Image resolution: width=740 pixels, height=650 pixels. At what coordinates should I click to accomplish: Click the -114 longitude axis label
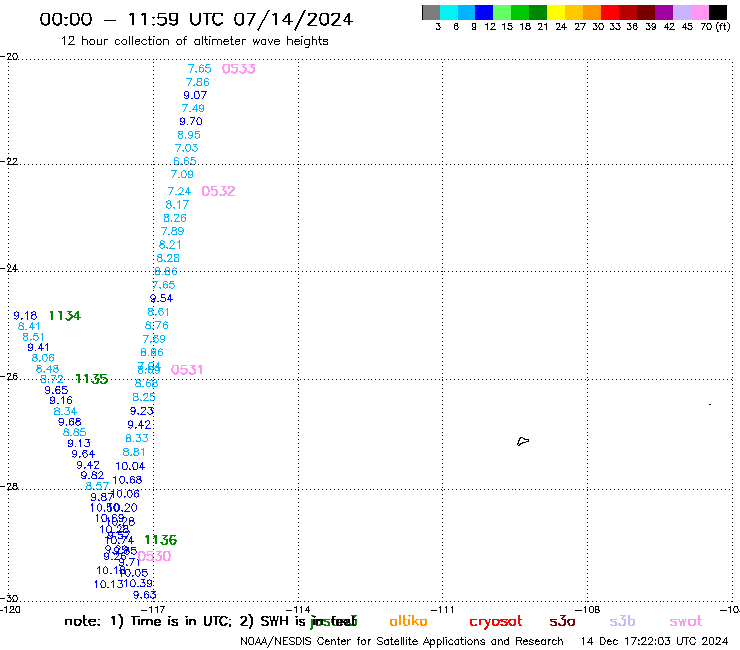[298, 609]
